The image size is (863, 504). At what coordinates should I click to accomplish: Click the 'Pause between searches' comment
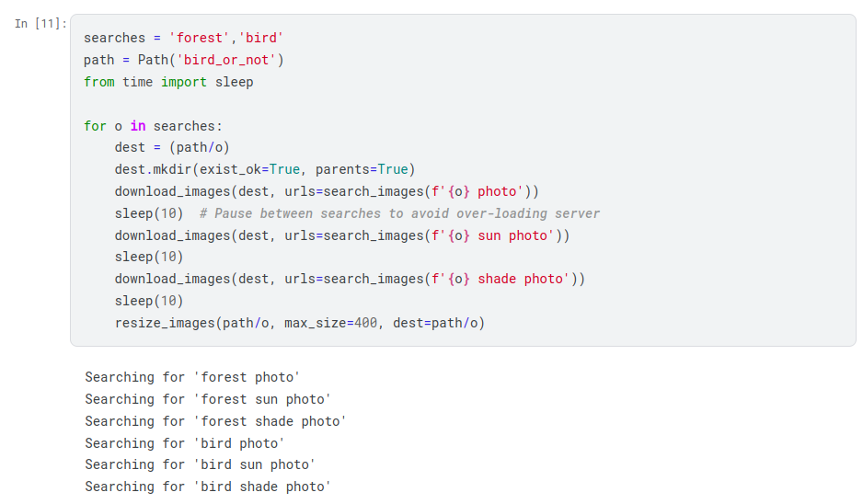tap(399, 213)
